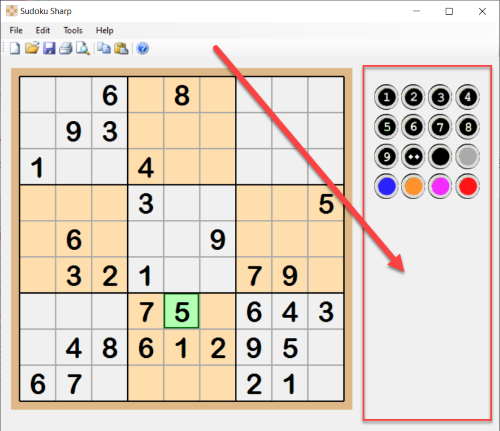Open the File menu
The height and width of the screenshot is (431, 500).
pyautogui.click(x=16, y=30)
